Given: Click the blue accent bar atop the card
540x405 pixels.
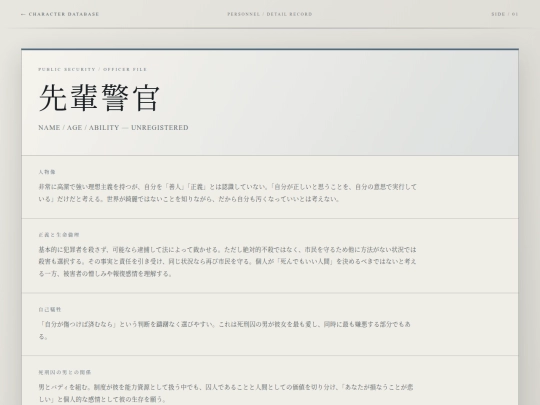Looking at the screenshot, I should pyautogui.click(x=270, y=49).
